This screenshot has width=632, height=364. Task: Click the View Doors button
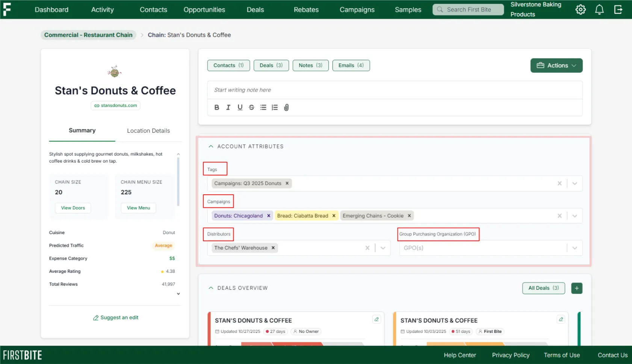[x=73, y=208]
